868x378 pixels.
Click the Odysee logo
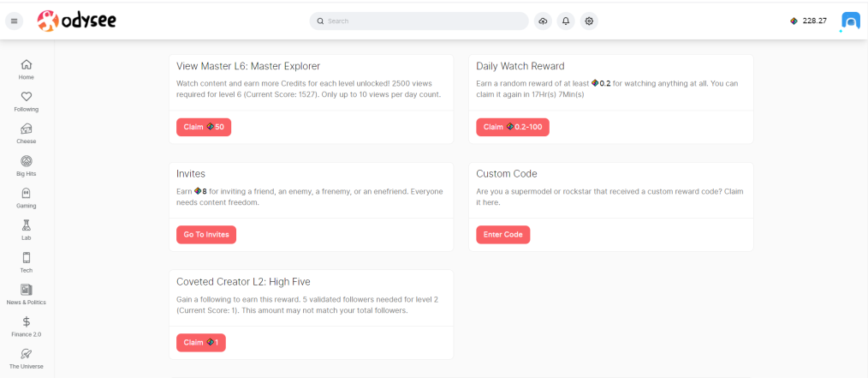pyautogui.click(x=77, y=21)
